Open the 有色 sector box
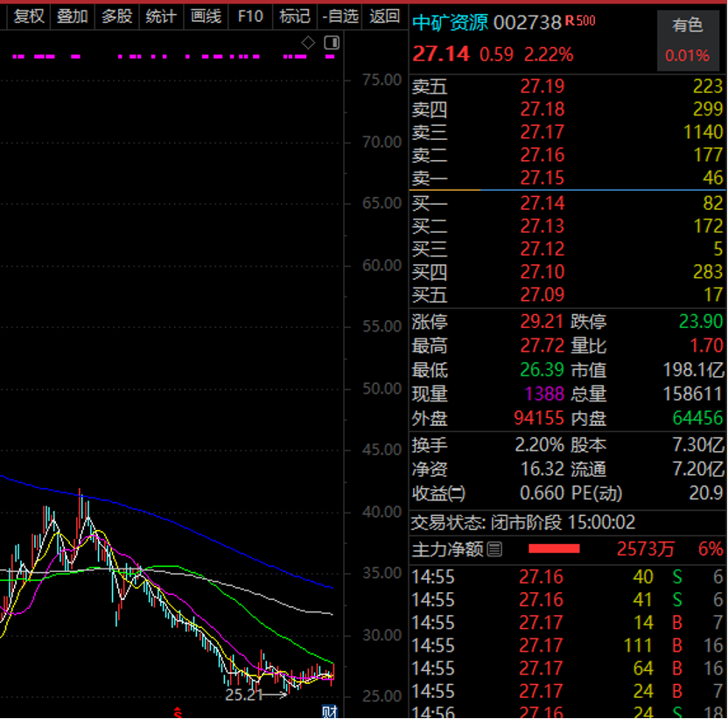The height and width of the screenshot is (719, 728). coord(687,40)
